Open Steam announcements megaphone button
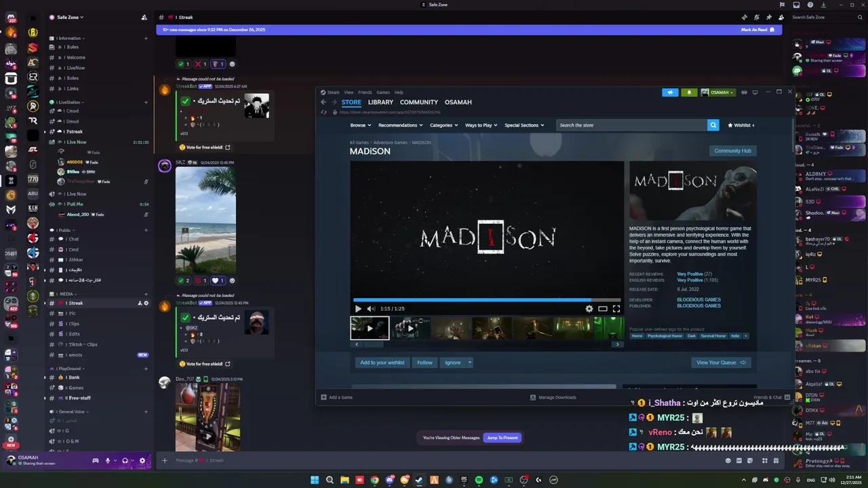868x488 pixels. pyautogui.click(x=670, y=92)
